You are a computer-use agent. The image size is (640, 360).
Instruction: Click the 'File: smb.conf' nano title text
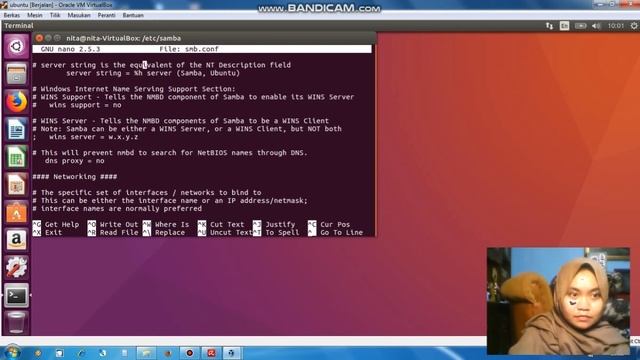coord(189,49)
